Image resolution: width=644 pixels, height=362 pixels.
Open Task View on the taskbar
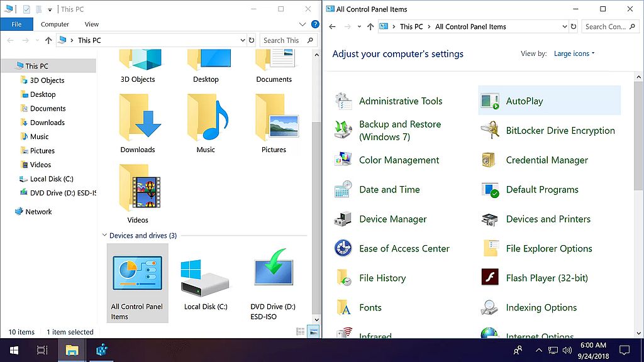[x=42, y=350]
